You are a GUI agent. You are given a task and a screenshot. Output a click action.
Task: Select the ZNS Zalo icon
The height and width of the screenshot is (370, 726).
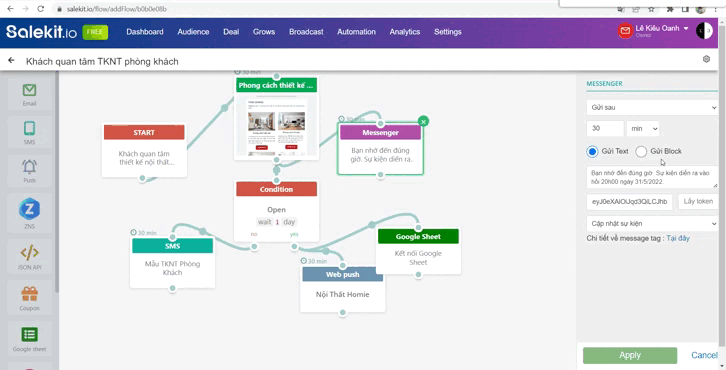29,209
